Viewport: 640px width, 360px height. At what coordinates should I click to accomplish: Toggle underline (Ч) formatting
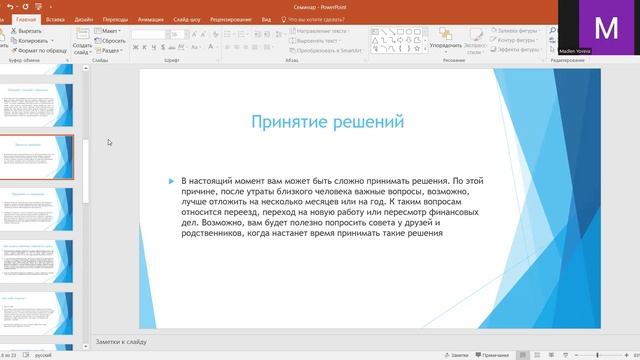pos(154,47)
